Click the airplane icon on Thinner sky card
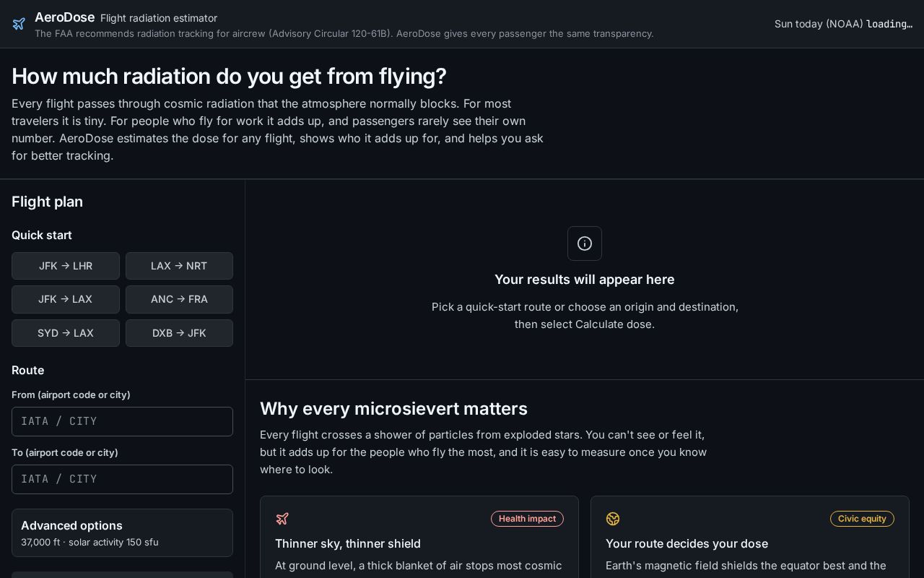This screenshot has width=924, height=578. [x=282, y=519]
